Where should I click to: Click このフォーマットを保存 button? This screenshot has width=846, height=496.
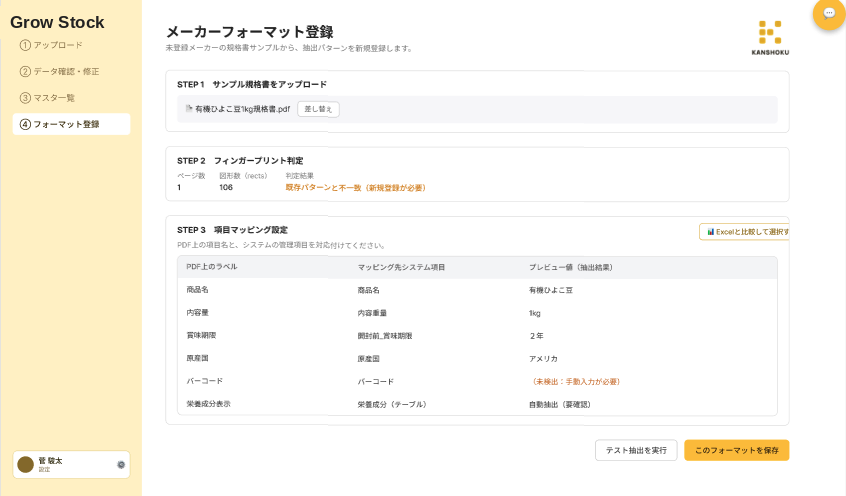coord(736,450)
